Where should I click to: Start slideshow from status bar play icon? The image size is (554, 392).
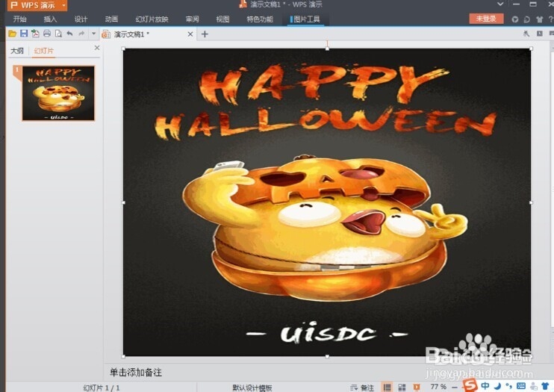[417, 388]
